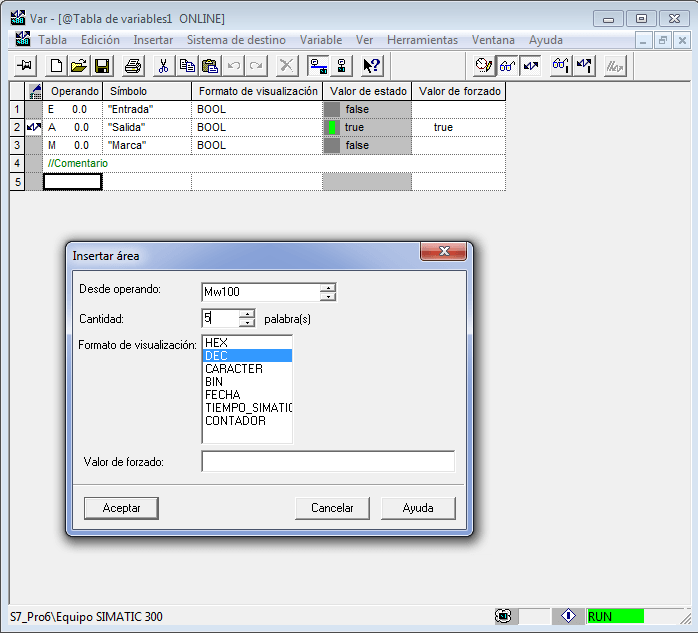The image size is (698, 635).
Task: Open the Ayuda menu
Action: (546, 40)
